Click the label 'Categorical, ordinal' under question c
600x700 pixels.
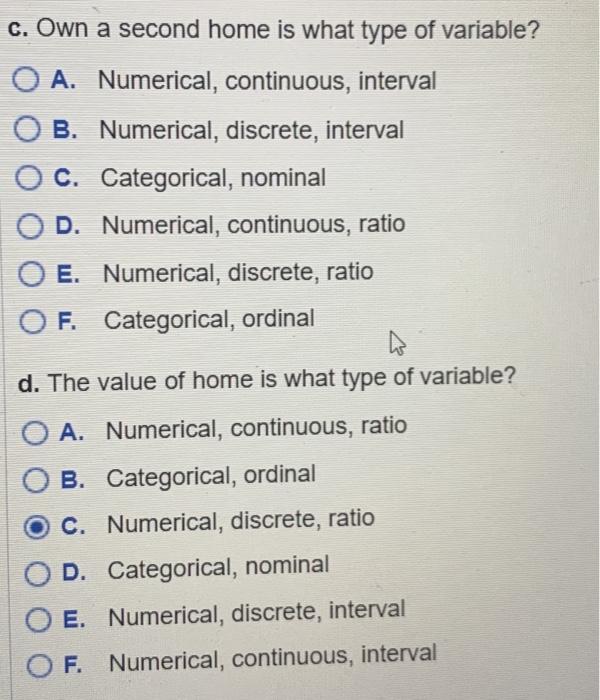click(x=209, y=320)
